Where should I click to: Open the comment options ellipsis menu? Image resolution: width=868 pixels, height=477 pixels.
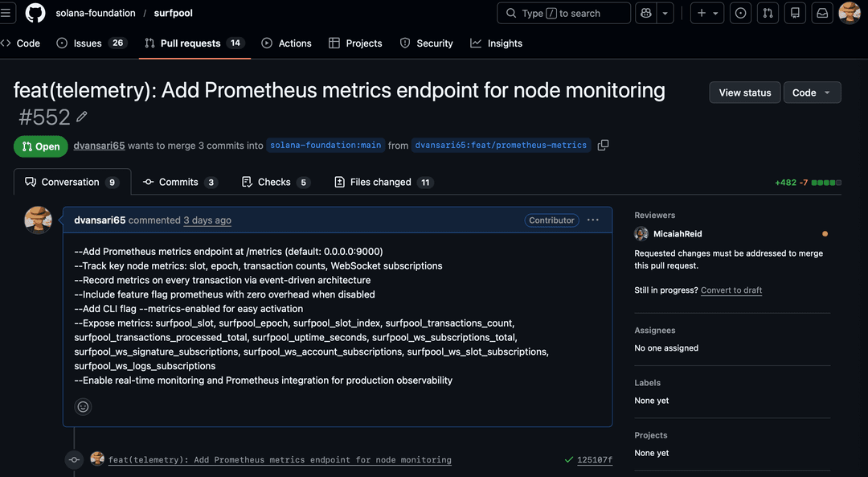(593, 220)
